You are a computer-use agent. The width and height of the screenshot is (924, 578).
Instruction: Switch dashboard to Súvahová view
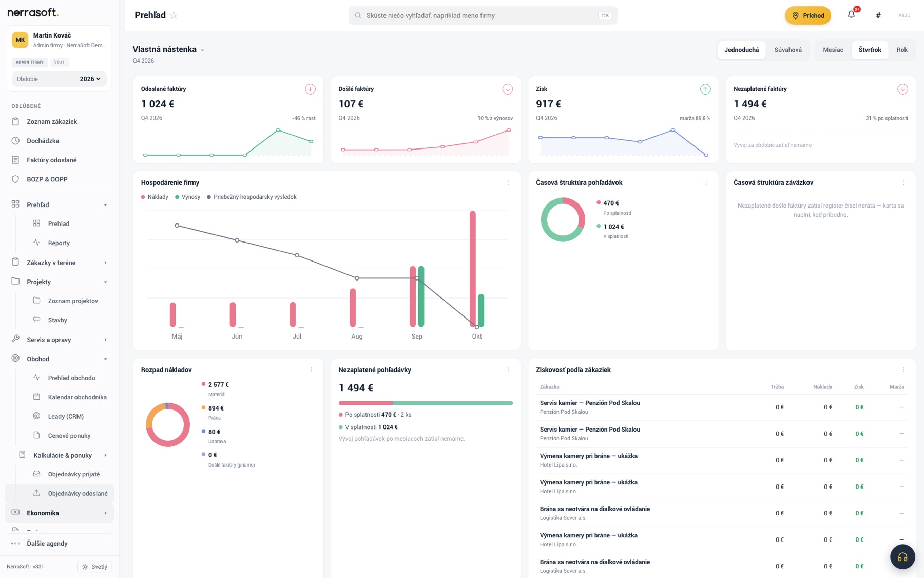click(x=788, y=50)
